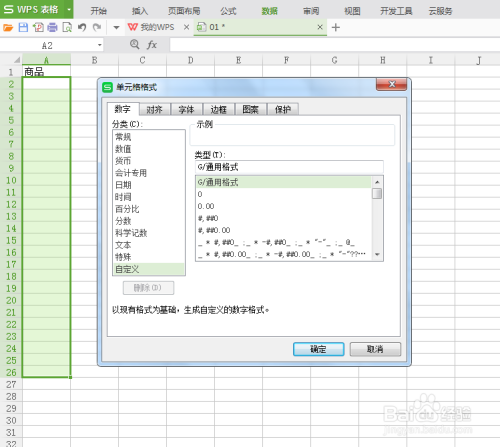
Task: Open the 开发工具 ribbon tab
Action: [396, 11]
